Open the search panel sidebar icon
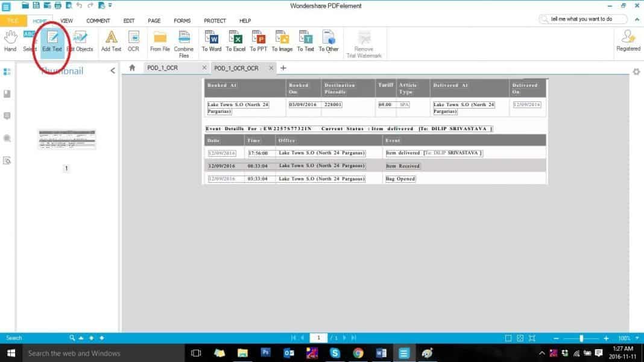This screenshot has height=362, width=644. [7, 138]
